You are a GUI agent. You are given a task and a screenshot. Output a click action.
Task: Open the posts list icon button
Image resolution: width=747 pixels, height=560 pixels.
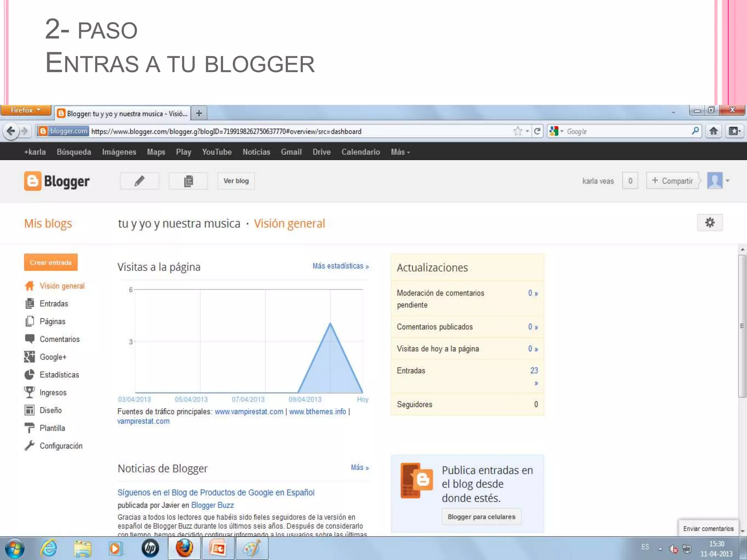click(188, 181)
